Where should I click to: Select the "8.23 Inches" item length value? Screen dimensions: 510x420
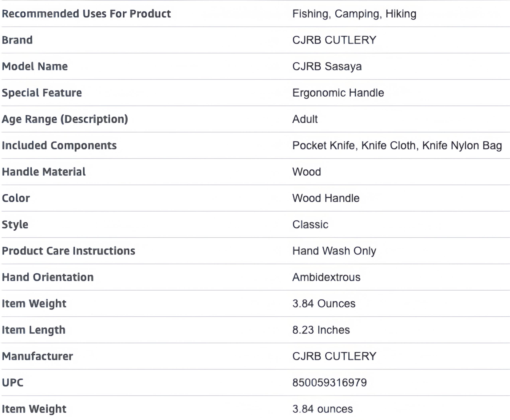coord(321,330)
